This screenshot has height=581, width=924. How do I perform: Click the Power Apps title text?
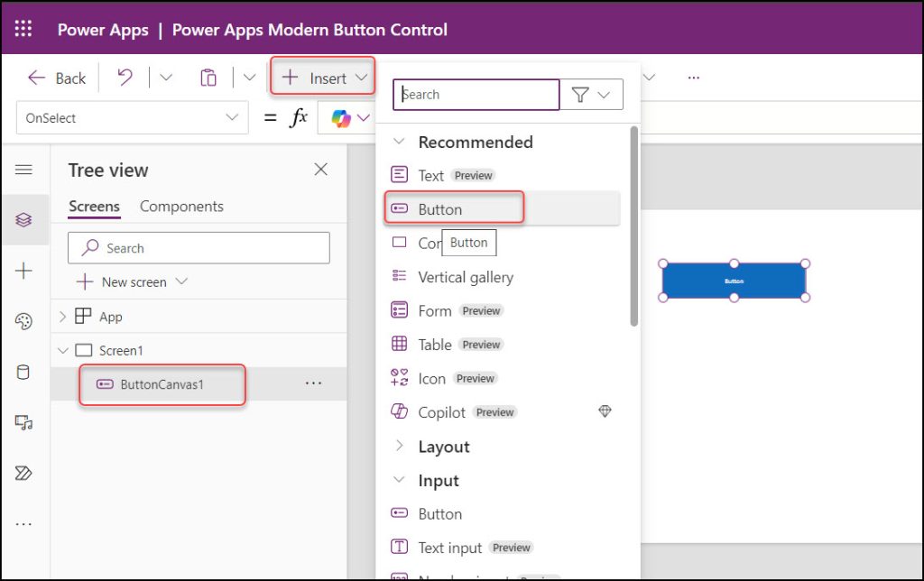coord(103,30)
